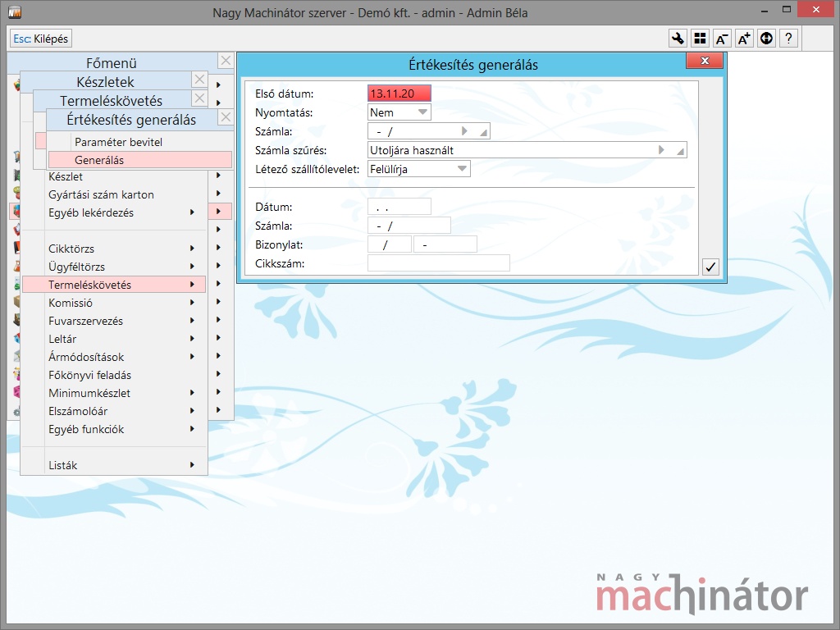Select Paraméter bevitel menu item
The image size is (840, 630).
(139, 142)
